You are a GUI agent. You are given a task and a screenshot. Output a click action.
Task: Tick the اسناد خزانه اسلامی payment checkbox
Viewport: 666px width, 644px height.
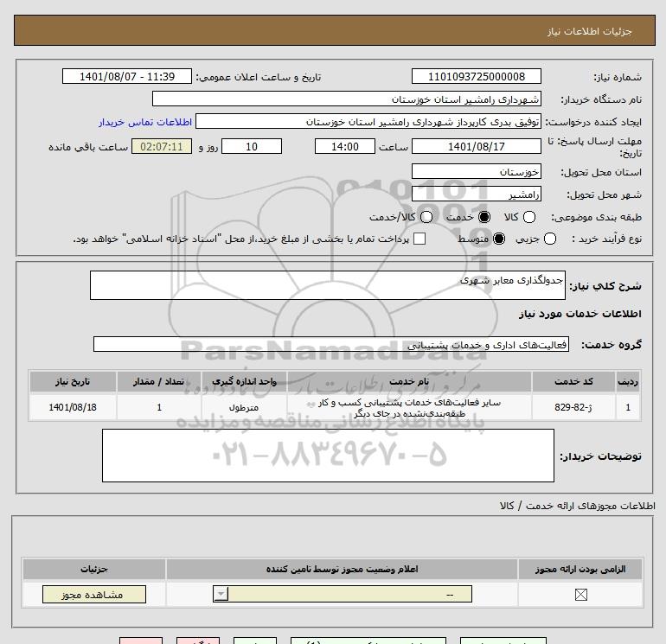tap(419, 239)
